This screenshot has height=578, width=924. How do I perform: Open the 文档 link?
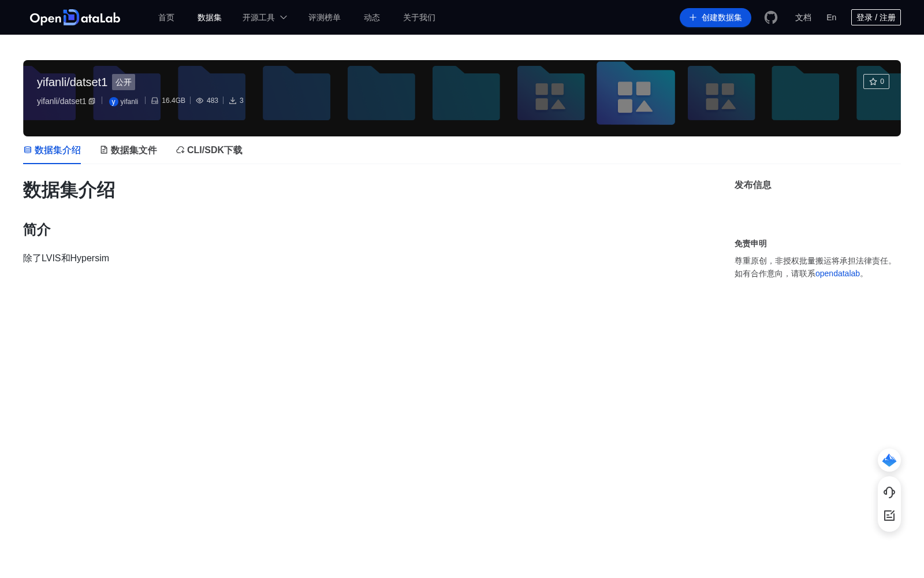click(803, 17)
